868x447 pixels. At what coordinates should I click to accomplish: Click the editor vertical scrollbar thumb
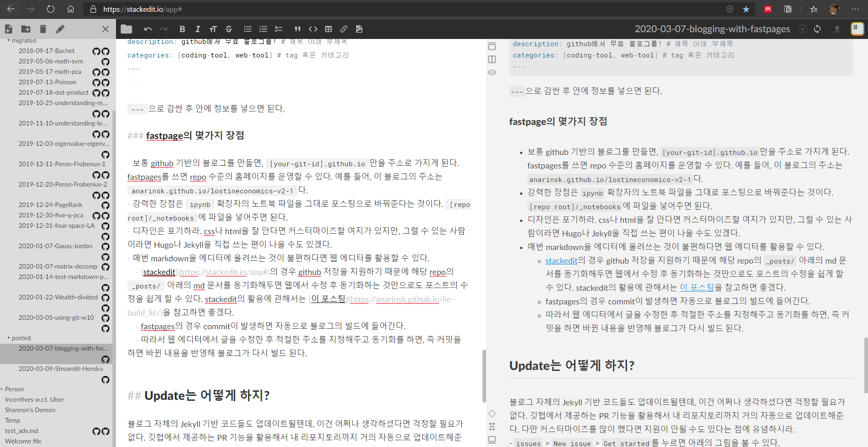pyautogui.click(x=484, y=376)
